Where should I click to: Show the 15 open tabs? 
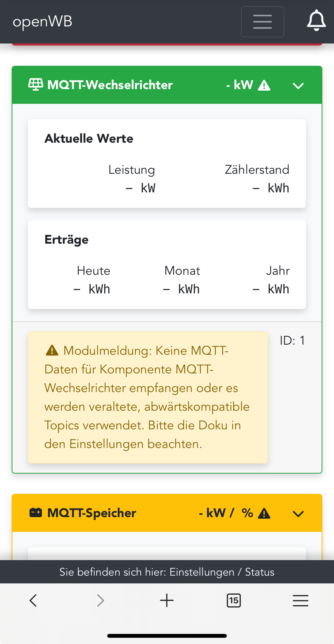tap(234, 600)
